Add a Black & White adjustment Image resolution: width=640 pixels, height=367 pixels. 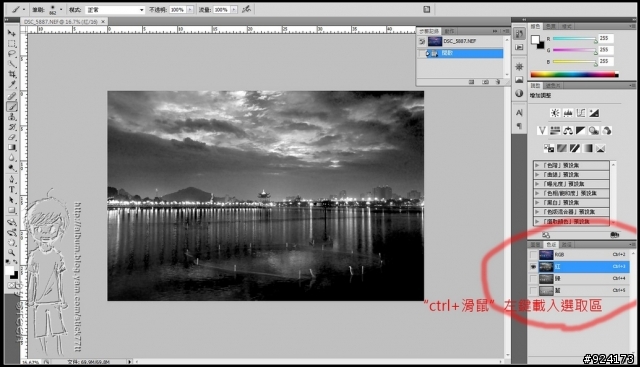580,131
